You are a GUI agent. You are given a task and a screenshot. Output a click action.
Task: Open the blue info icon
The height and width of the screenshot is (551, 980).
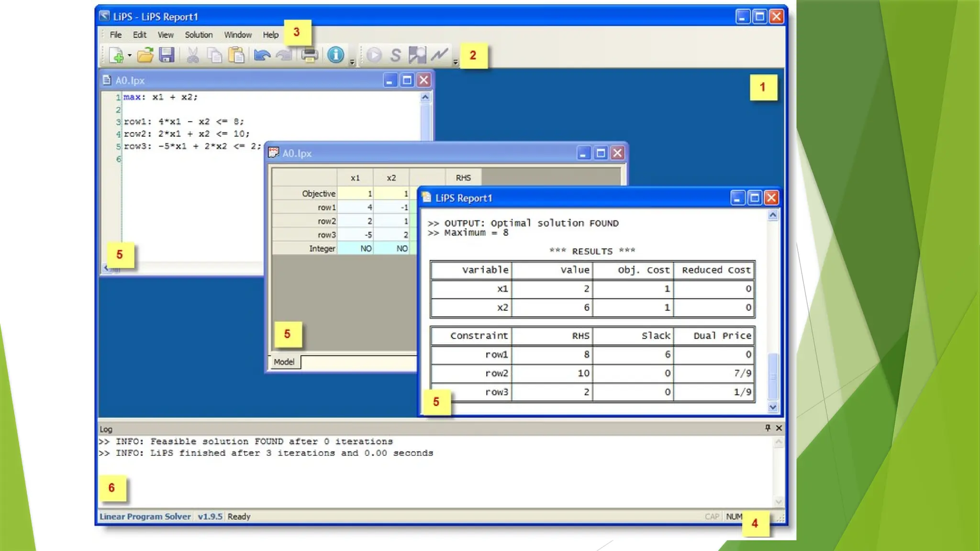coord(335,55)
